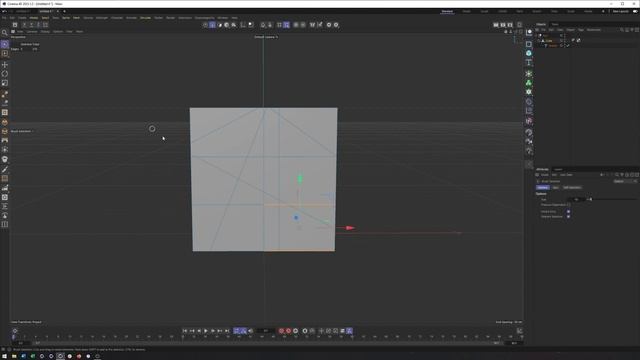Click the Light object icon in right palette

(529, 151)
